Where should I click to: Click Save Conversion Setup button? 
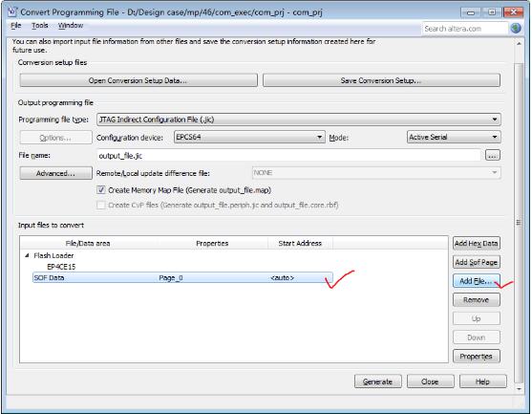click(x=381, y=80)
